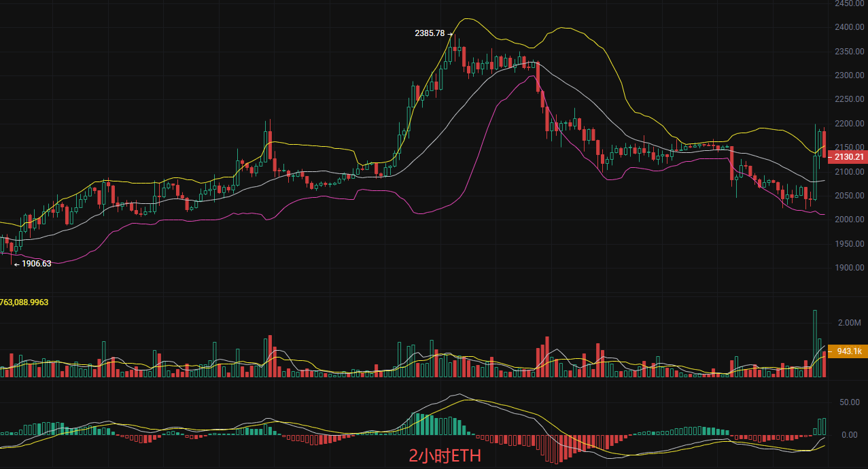Screen dimensions: 868x469
Task: Click the 2400.00 price axis label
Action: 848,27
